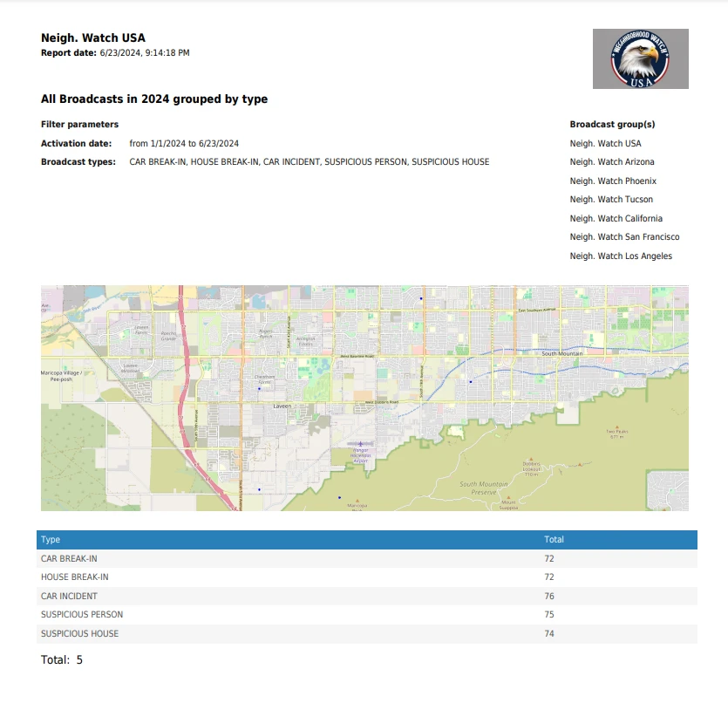The image size is (728, 703).
Task: Select the SUSPICIOUS PERSON table row
Action: [366, 615]
